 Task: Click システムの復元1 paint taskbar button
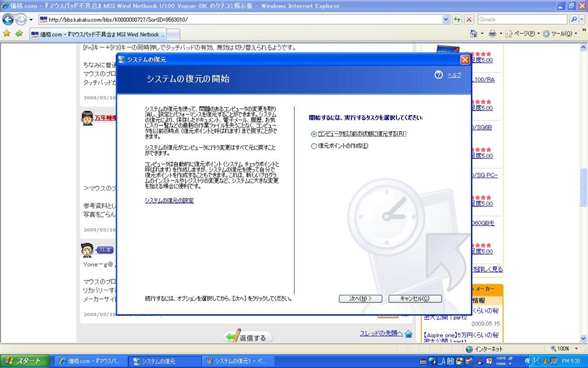[x=238, y=361]
